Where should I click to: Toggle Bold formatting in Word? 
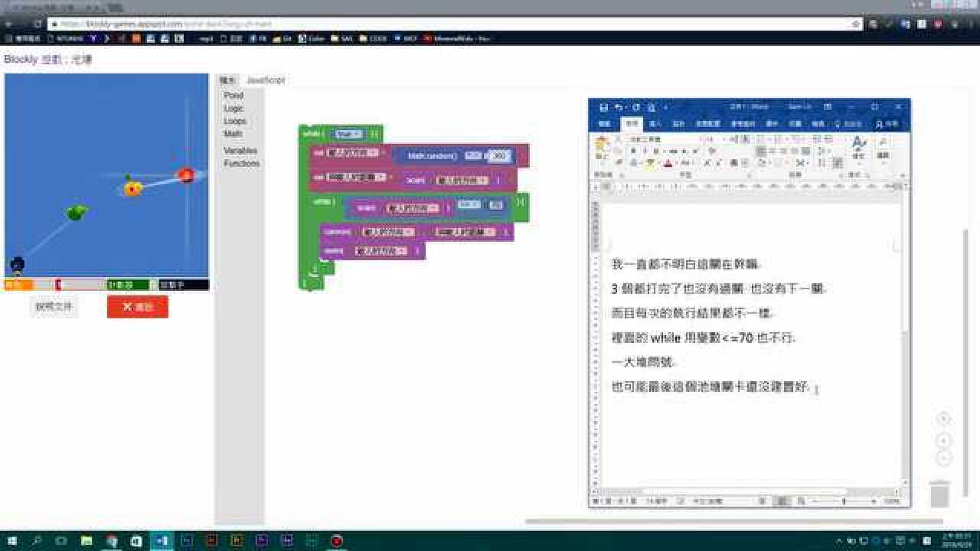pyautogui.click(x=633, y=151)
